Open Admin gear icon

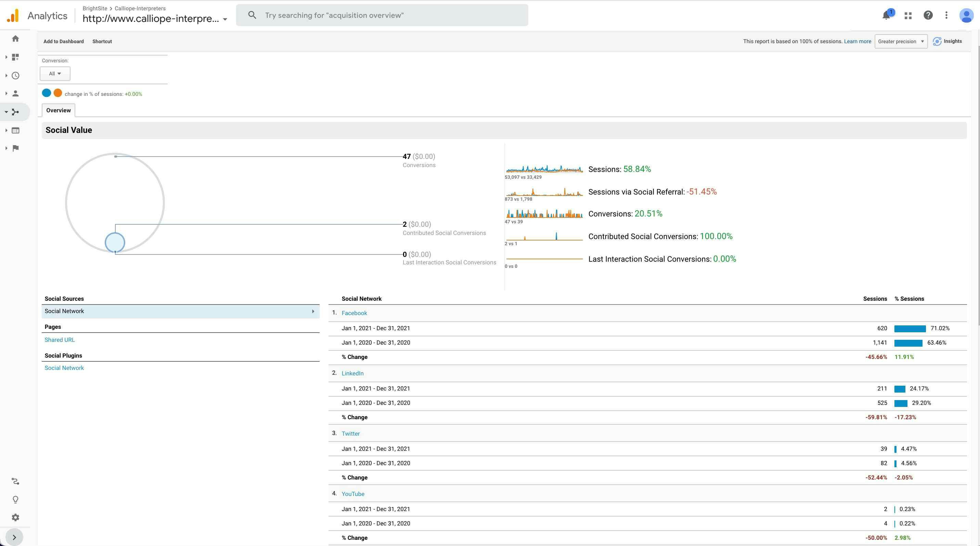click(15, 517)
